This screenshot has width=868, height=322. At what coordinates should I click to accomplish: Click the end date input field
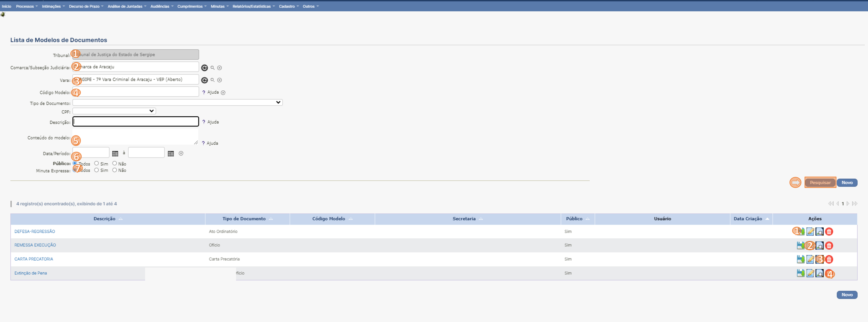(x=146, y=153)
